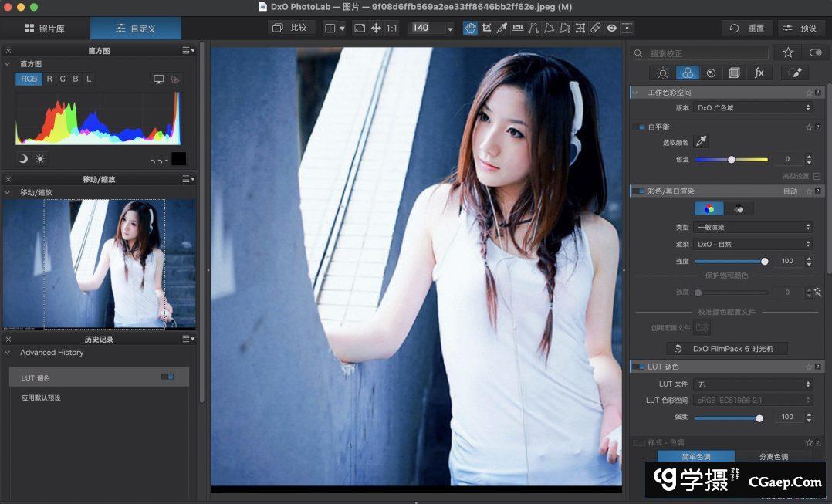Select the Hand pan tool in the toolbar
Image resolution: width=832 pixels, height=504 pixels.
(x=470, y=28)
